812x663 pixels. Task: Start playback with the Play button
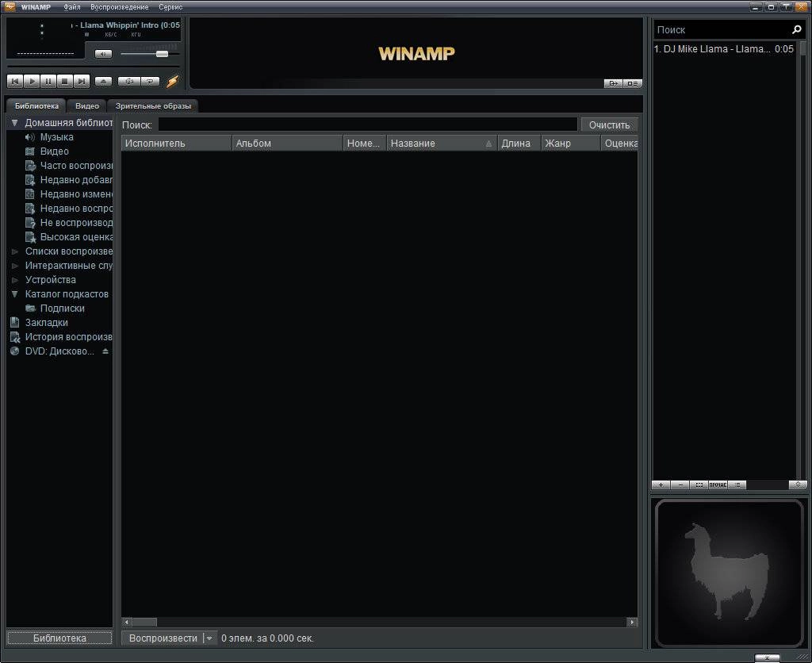(32, 82)
